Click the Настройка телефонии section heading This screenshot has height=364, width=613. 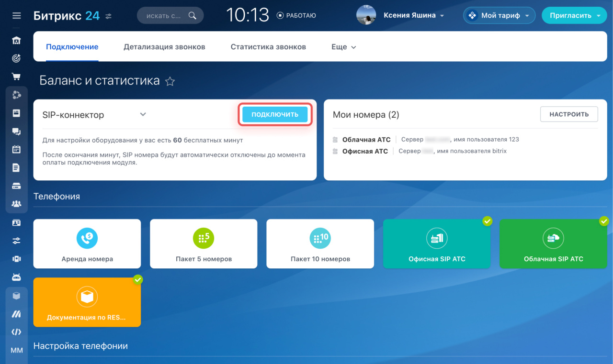point(80,345)
